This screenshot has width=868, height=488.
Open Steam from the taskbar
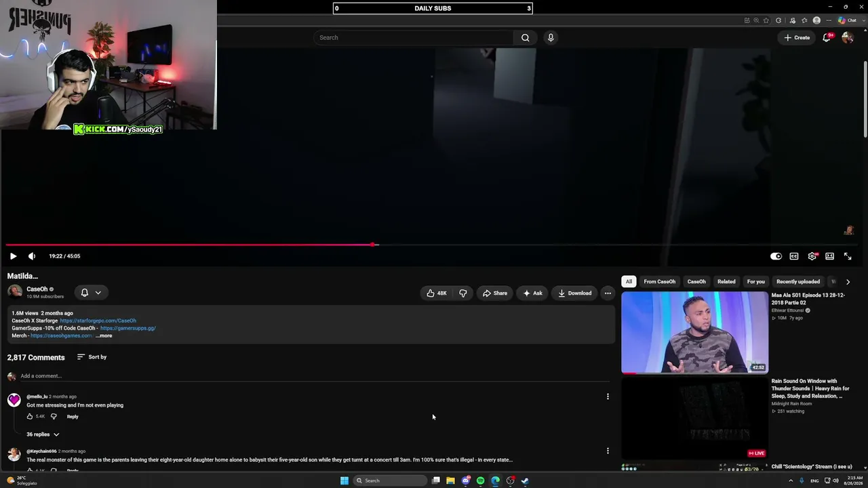[525, 481]
